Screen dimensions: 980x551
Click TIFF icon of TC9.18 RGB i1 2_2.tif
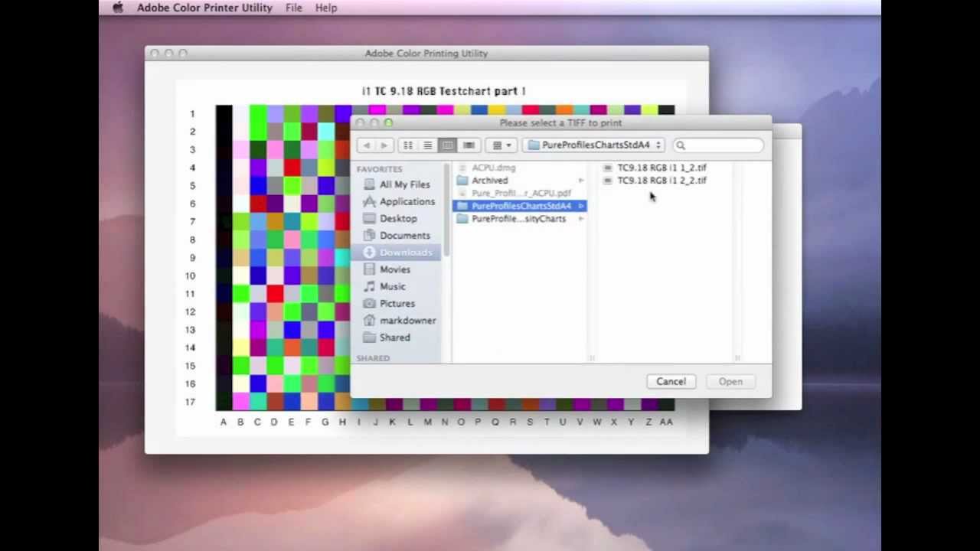point(608,181)
